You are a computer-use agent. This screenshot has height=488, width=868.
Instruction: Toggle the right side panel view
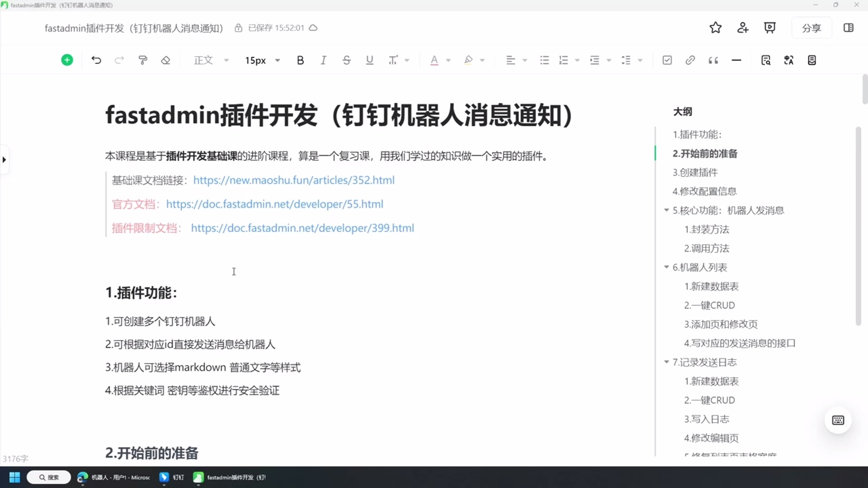[x=848, y=28]
